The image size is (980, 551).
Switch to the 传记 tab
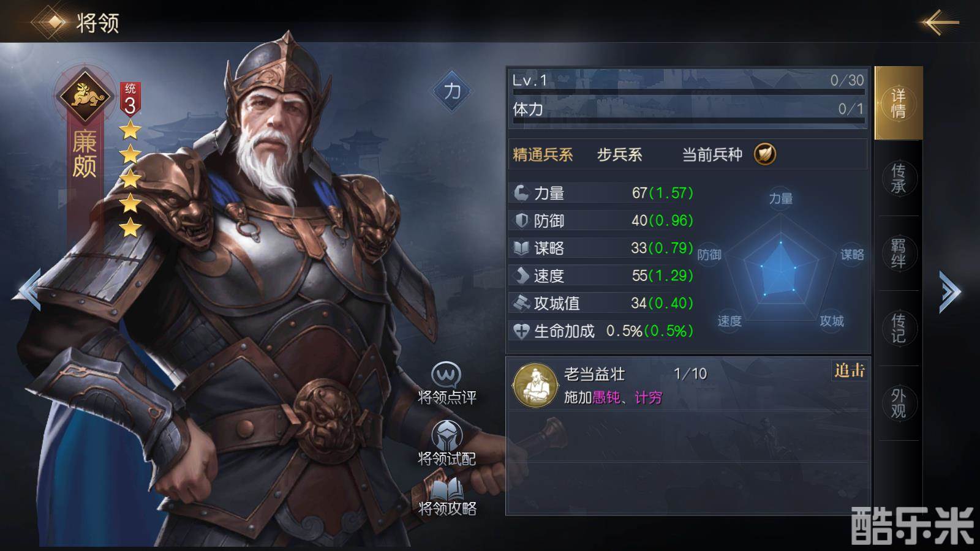tap(898, 328)
